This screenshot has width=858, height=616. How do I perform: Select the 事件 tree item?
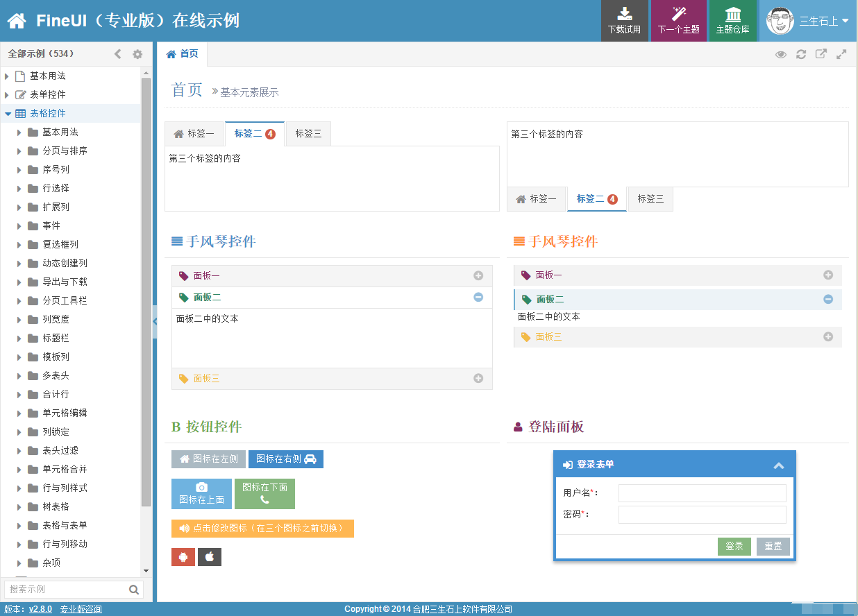pyautogui.click(x=70, y=225)
